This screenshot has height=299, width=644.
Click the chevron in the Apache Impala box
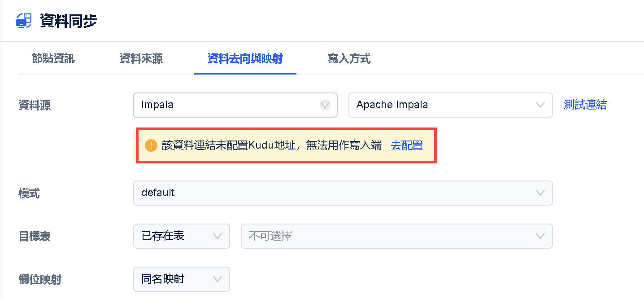[x=540, y=105]
